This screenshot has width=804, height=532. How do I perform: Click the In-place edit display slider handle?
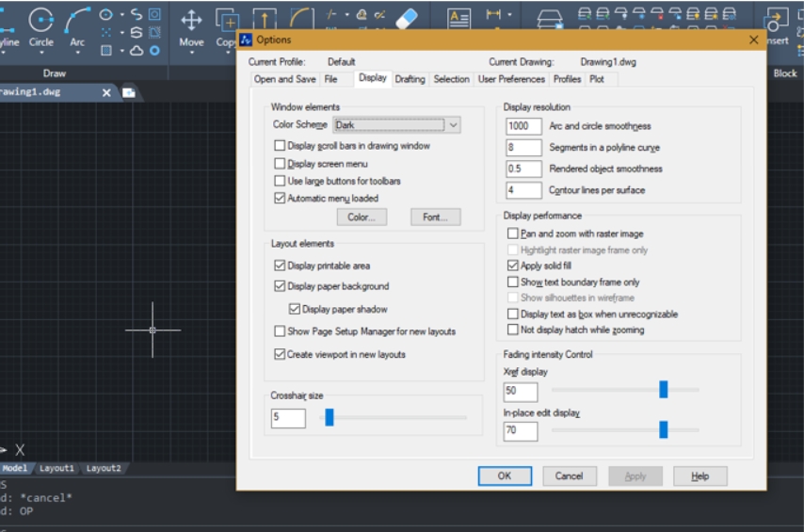point(663,429)
